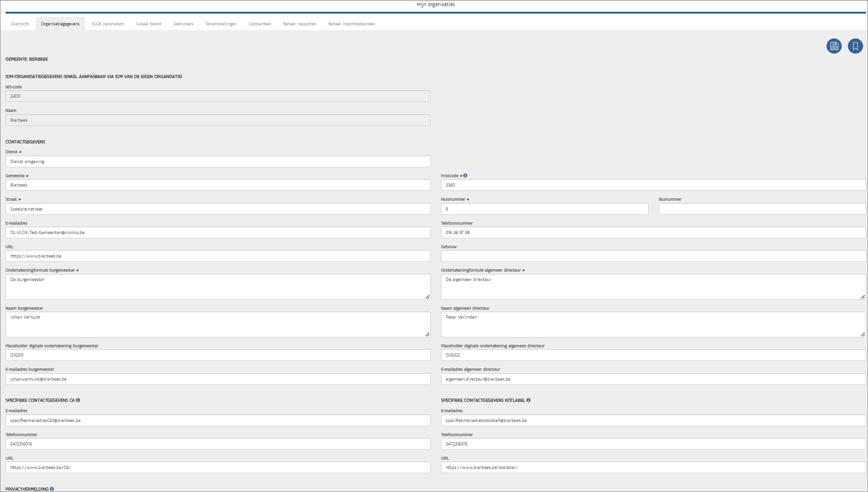The height and width of the screenshot is (492, 868).
Task: Open the Tewerkstellingen tab
Action: pos(221,24)
